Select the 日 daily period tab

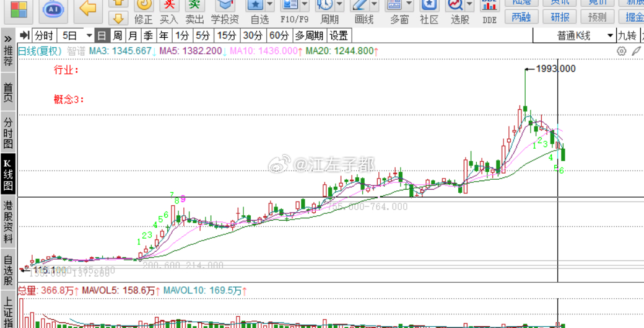click(x=102, y=36)
